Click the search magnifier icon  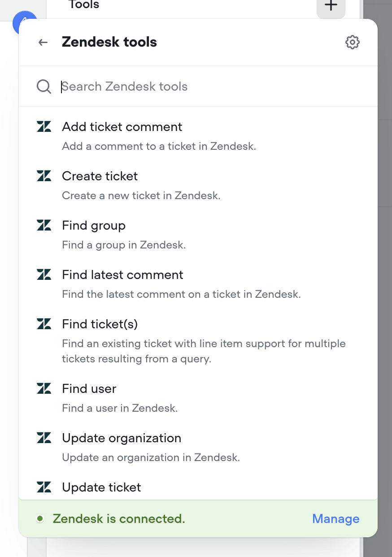click(x=44, y=86)
